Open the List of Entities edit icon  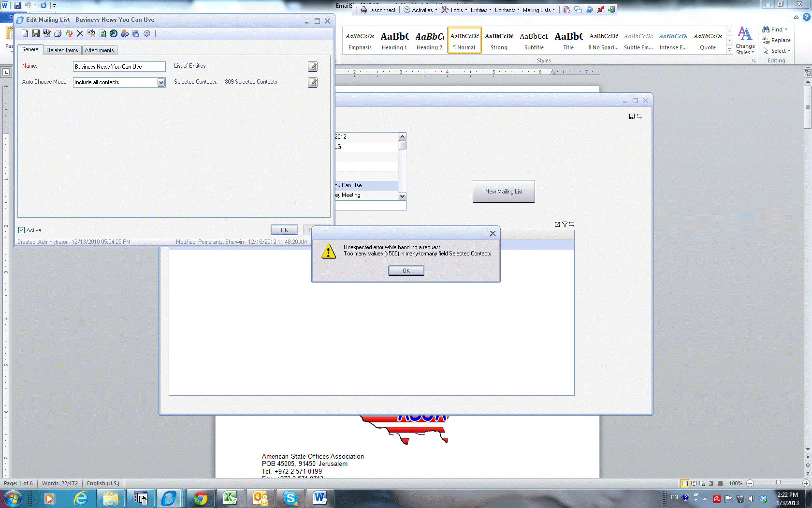313,66
